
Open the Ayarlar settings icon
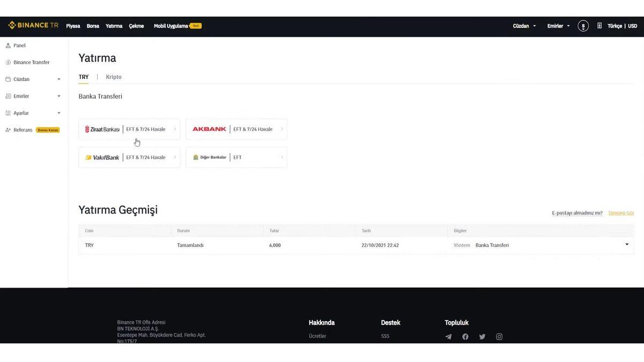[x=8, y=113]
